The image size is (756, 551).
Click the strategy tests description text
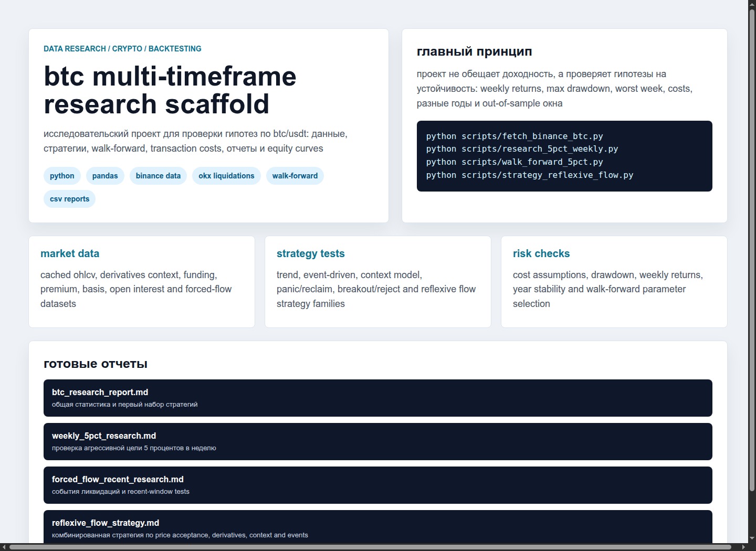click(376, 289)
